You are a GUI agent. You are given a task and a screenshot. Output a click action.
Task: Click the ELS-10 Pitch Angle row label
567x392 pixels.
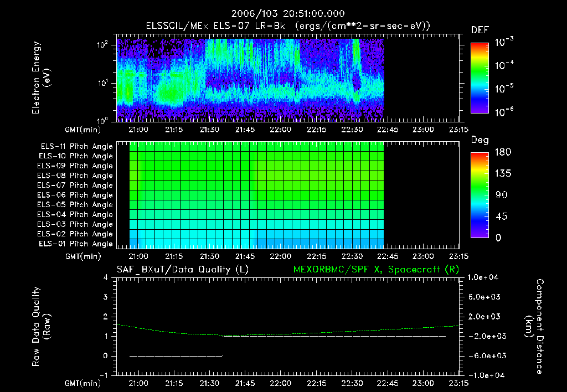point(76,156)
